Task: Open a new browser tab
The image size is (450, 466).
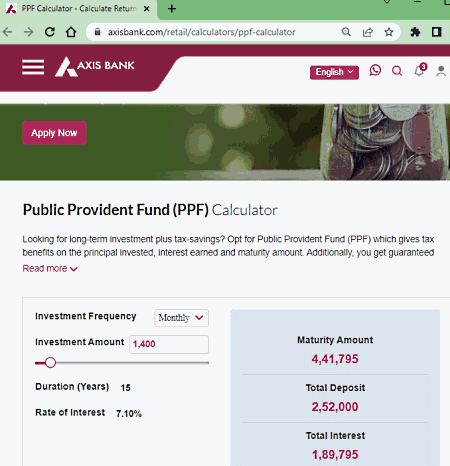Action: pyautogui.click(x=172, y=9)
